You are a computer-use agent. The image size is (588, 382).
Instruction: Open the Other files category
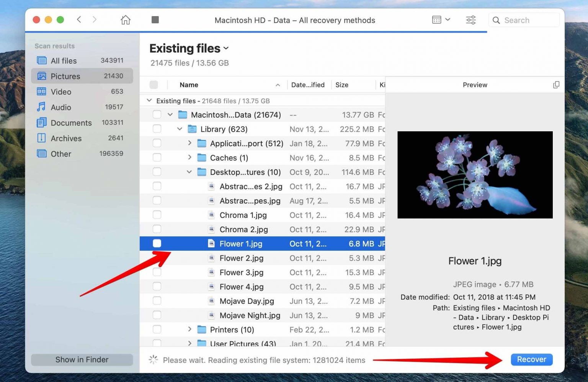tap(60, 153)
